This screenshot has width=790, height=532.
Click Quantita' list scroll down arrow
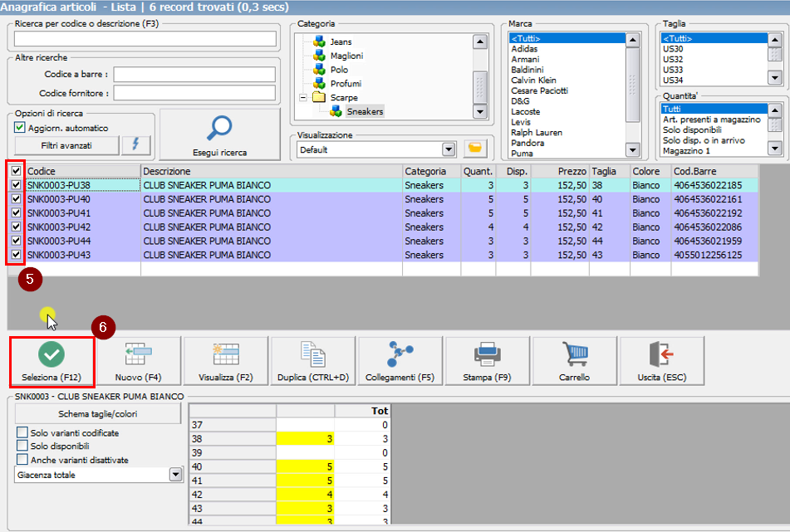[x=774, y=148]
